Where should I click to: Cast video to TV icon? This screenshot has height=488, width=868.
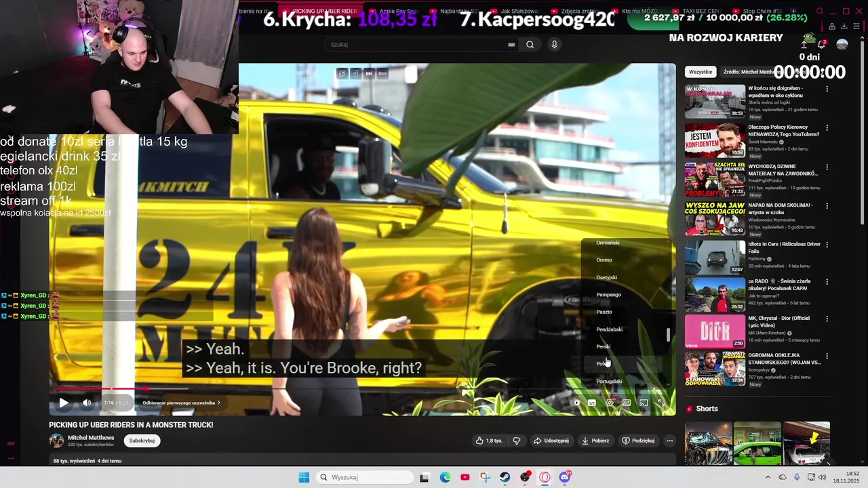click(644, 403)
